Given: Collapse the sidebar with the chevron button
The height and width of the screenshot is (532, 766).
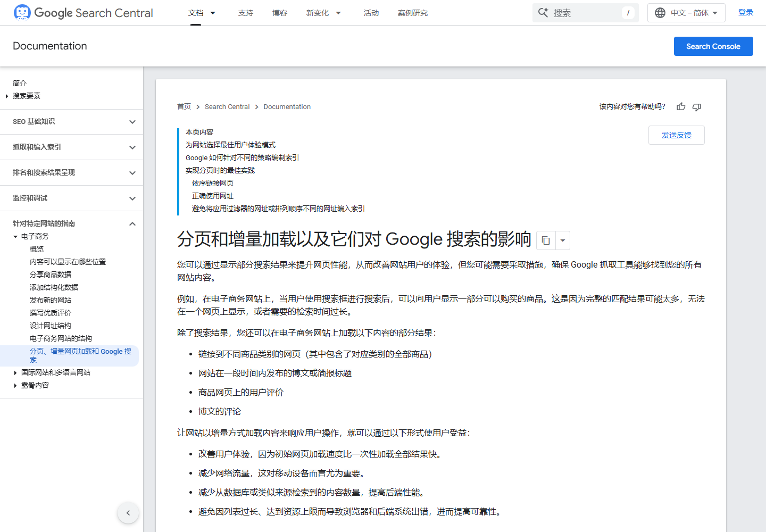Looking at the screenshot, I should (128, 513).
